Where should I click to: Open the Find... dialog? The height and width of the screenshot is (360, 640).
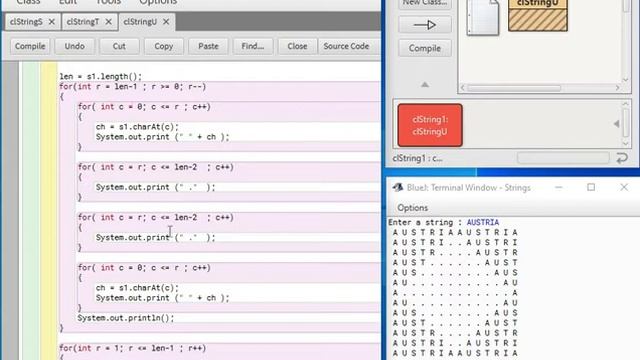253,46
